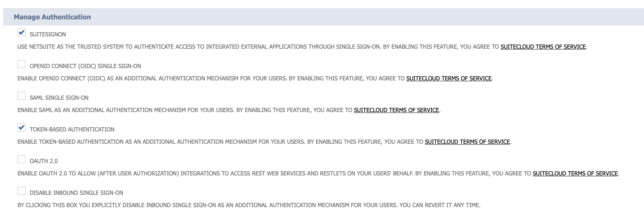The width and height of the screenshot is (644, 218).
Task: Uncheck the SuiteSignOn checkbox
Action: [x=22, y=32]
